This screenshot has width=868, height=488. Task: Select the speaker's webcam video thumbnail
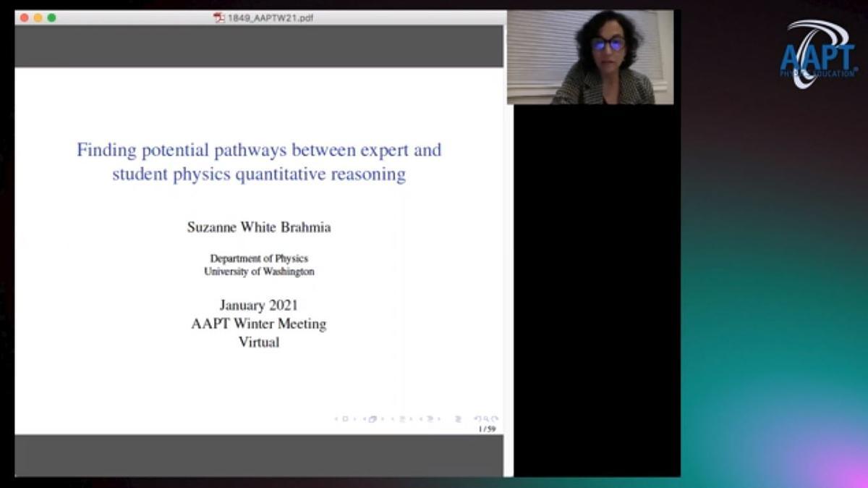pyautogui.click(x=590, y=58)
